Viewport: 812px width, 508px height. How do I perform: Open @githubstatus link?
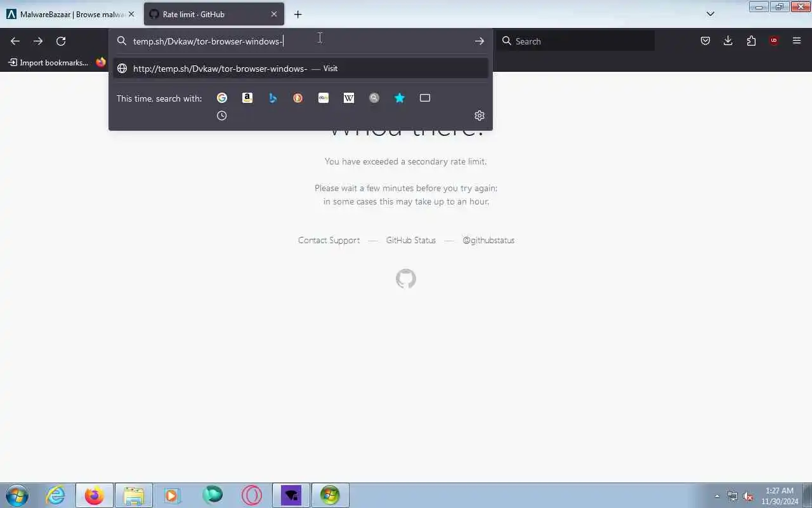[x=488, y=240]
